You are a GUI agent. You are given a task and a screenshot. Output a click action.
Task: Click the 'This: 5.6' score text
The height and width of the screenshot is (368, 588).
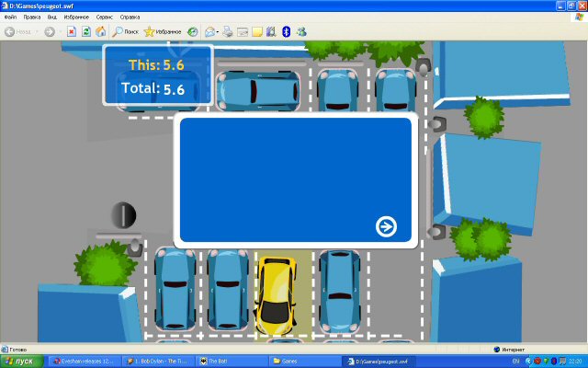pos(156,65)
